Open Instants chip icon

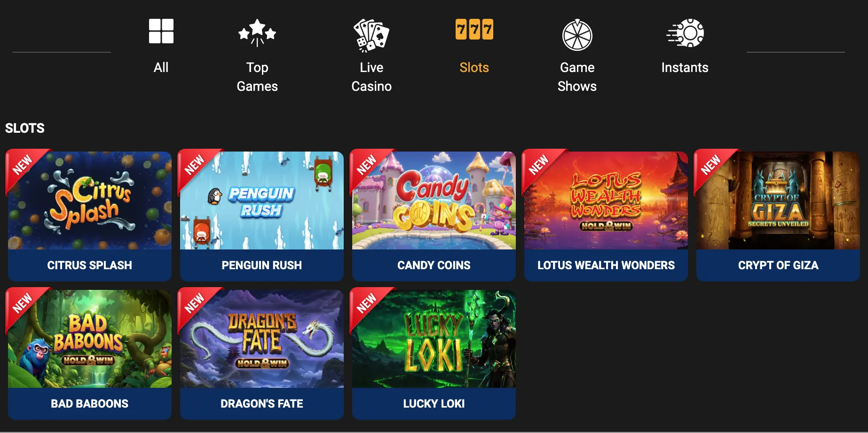coord(685,33)
